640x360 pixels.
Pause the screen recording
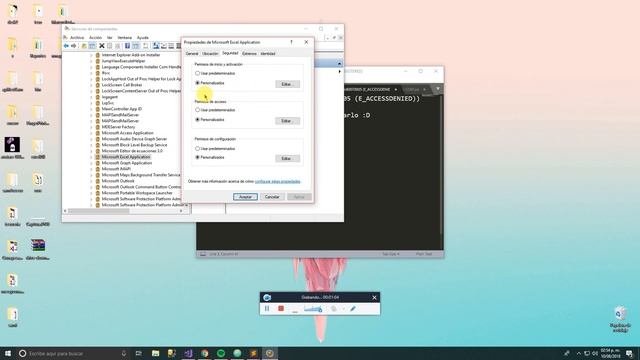click(267, 309)
